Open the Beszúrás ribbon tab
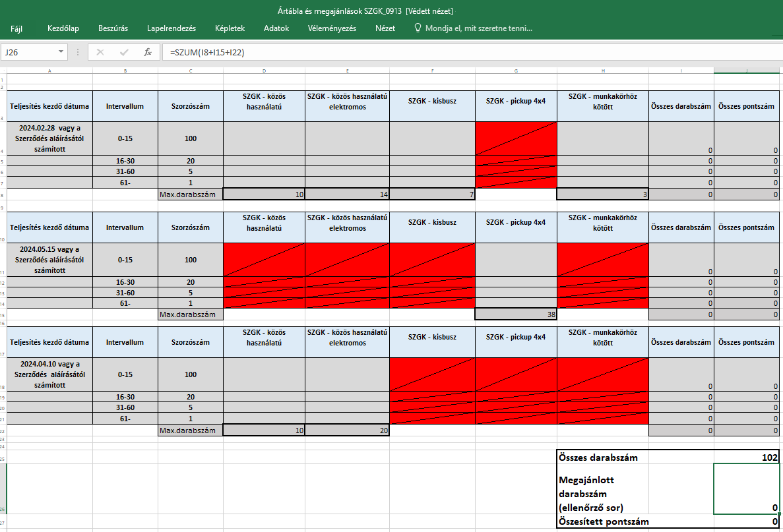Viewport: 783px width, 532px height. pos(113,28)
